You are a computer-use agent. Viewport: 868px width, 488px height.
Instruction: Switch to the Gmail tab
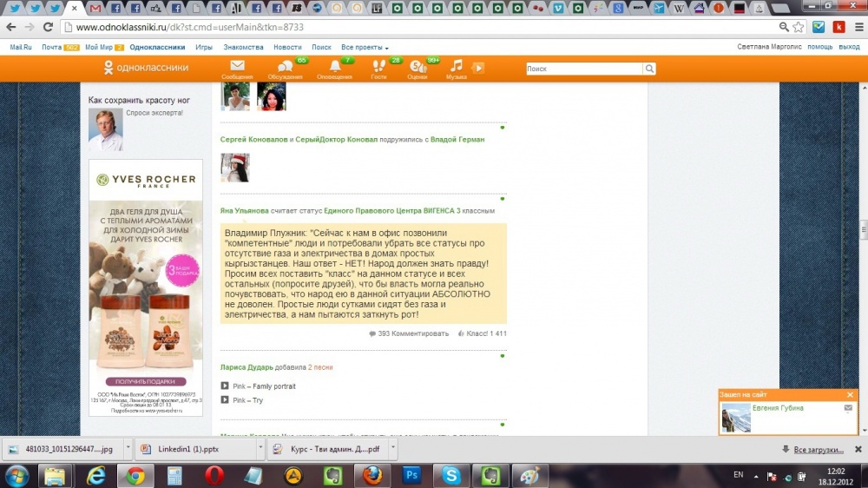(x=95, y=8)
